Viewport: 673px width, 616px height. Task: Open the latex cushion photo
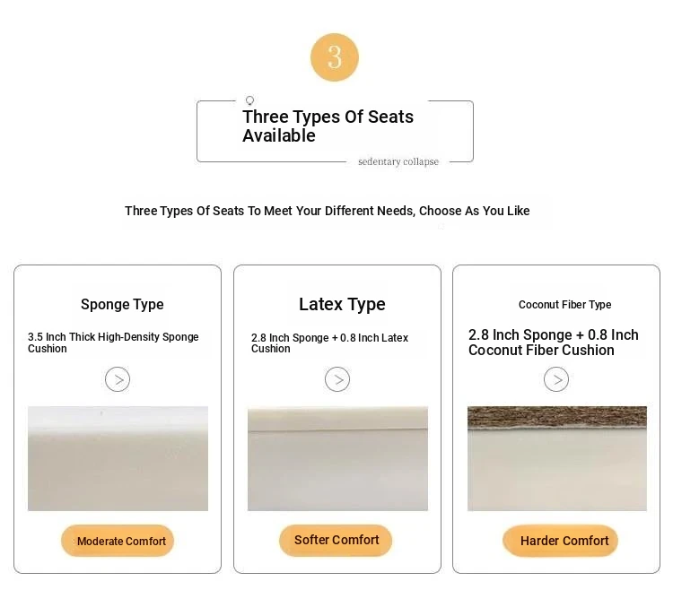point(337,458)
